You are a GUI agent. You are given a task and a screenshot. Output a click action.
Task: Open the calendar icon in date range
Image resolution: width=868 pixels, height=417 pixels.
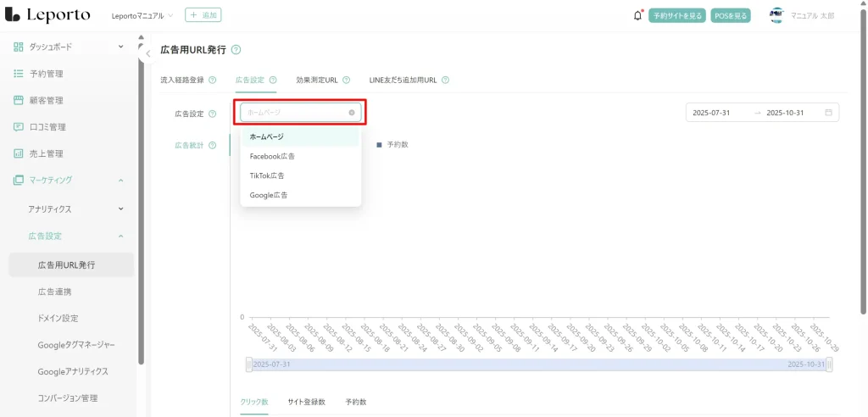828,113
